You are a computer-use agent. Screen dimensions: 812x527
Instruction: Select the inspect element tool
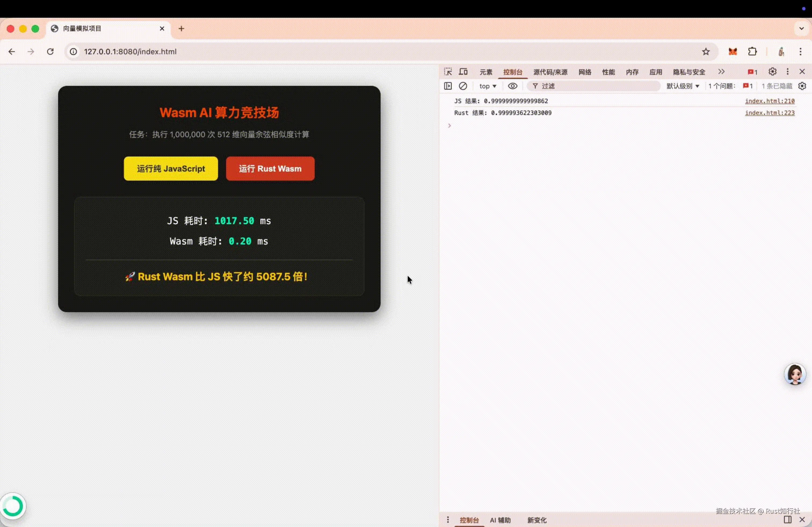point(448,72)
